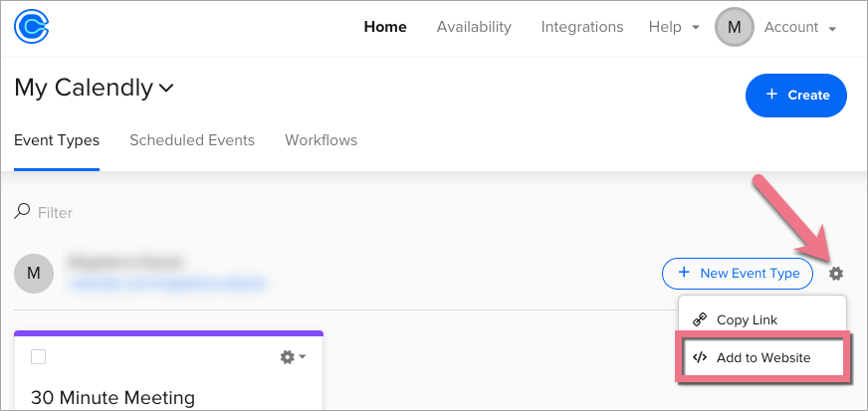Screen dimensions: 868x411
Task: Open the gear settings icon beside New Event Type
Action: tap(836, 273)
